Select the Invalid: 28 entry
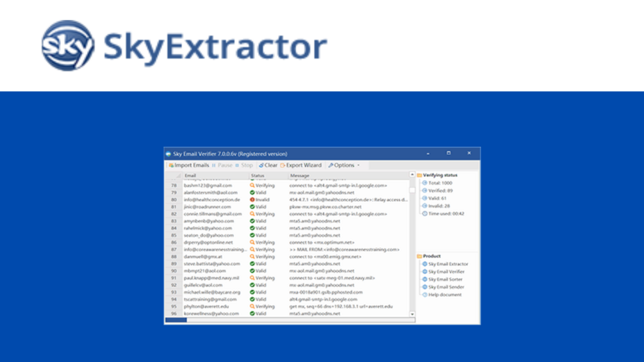The width and height of the screenshot is (644, 362). [439, 206]
